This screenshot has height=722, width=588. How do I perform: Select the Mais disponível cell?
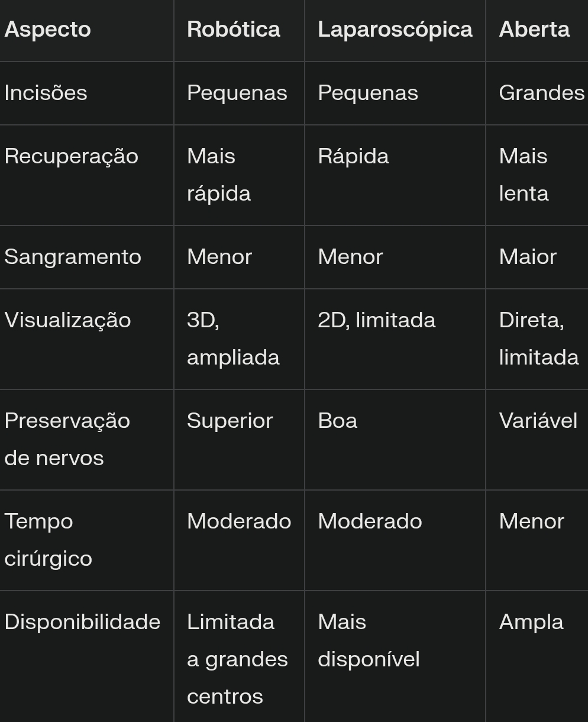tap(369, 640)
